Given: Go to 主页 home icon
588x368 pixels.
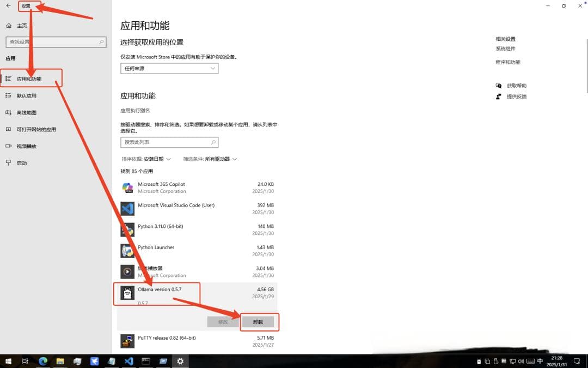Looking at the screenshot, I should coord(9,26).
